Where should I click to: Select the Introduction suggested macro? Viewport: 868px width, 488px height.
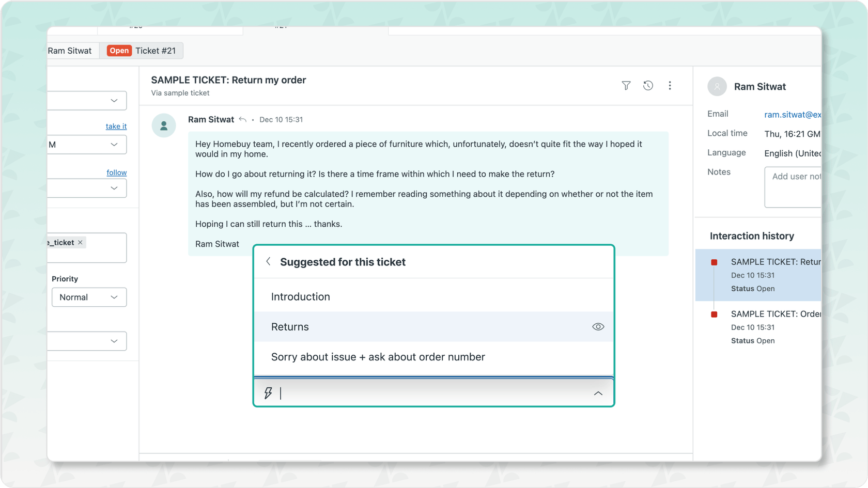[x=300, y=296]
